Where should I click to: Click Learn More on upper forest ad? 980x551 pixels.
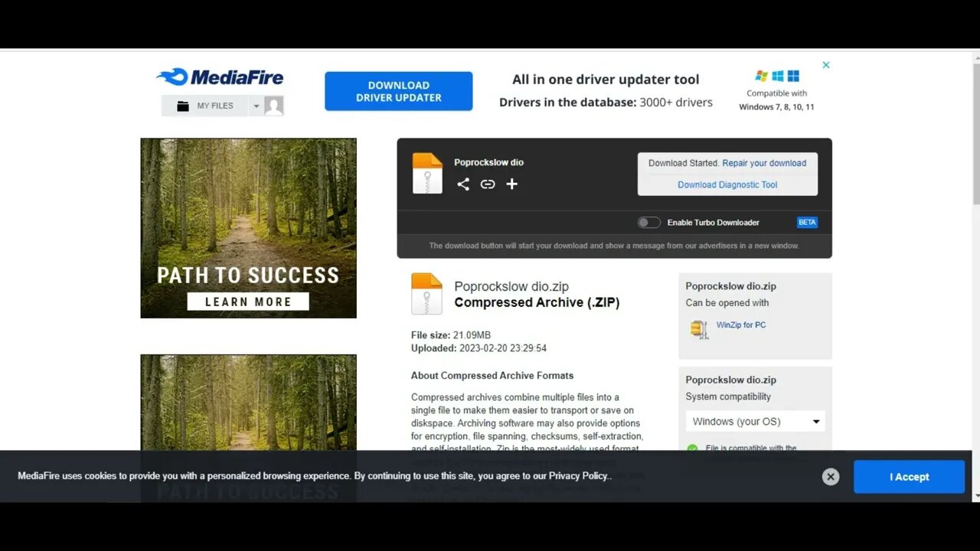pyautogui.click(x=248, y=302)
